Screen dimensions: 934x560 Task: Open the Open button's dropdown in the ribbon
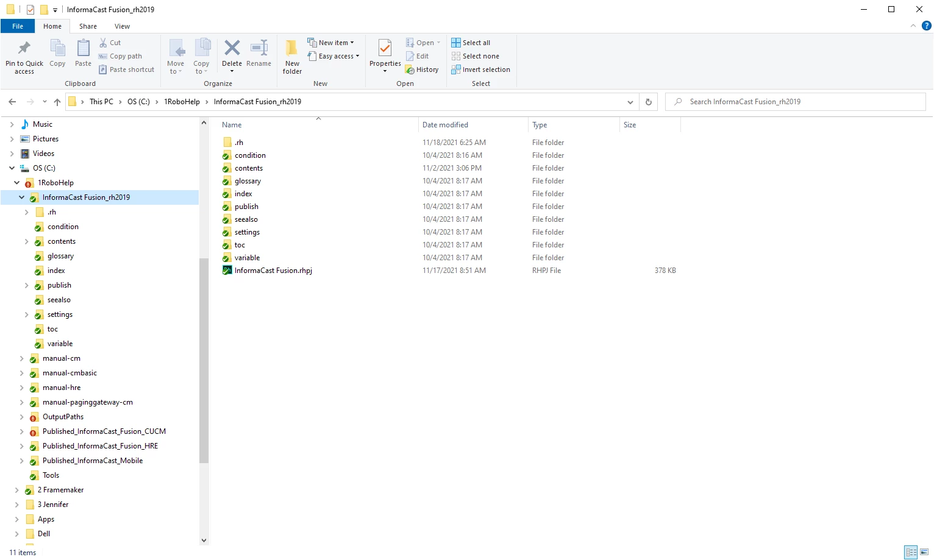(438, 43)
